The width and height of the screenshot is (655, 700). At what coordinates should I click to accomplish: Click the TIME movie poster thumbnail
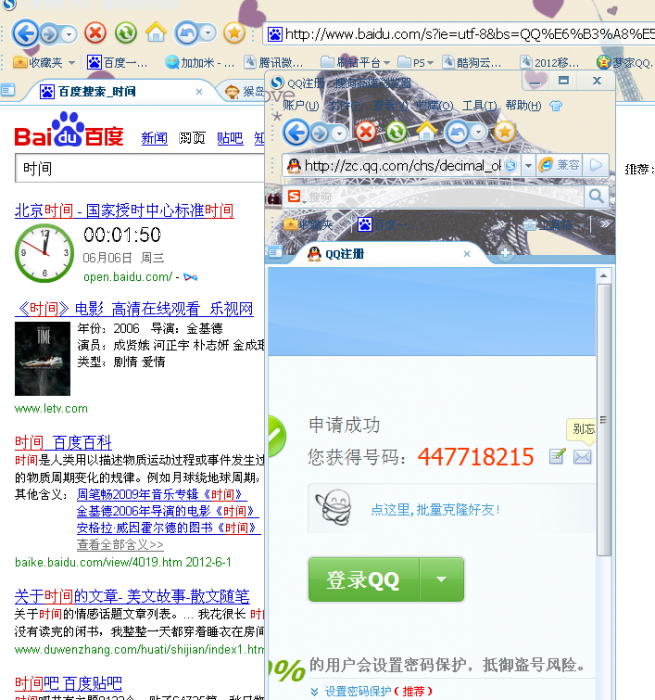coord(42,358)
